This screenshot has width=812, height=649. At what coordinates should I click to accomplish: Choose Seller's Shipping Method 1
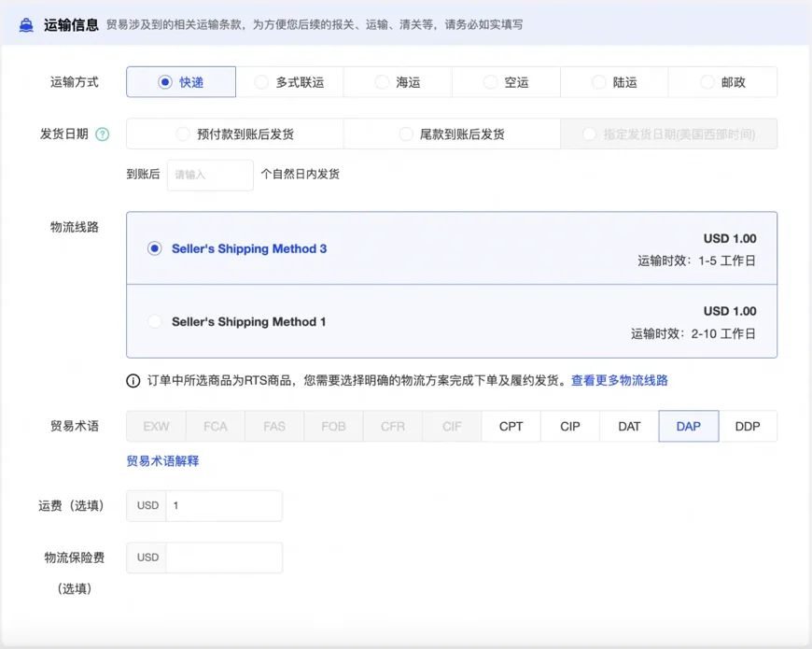click(155, 322)
